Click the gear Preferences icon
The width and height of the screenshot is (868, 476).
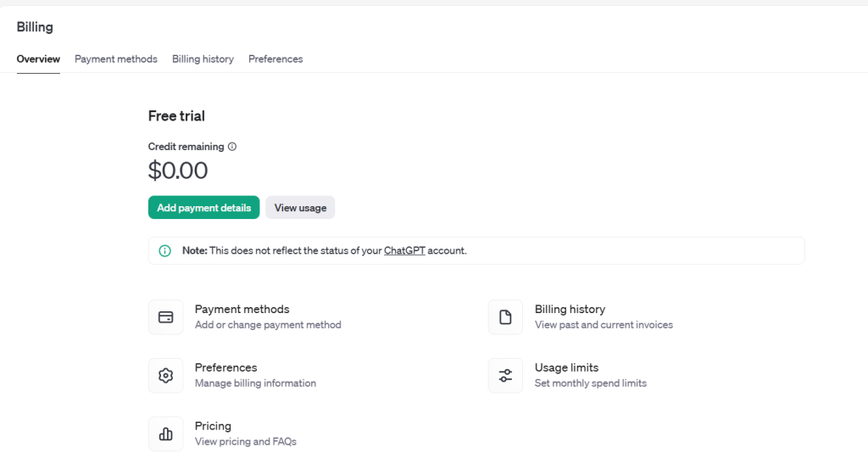165,375
